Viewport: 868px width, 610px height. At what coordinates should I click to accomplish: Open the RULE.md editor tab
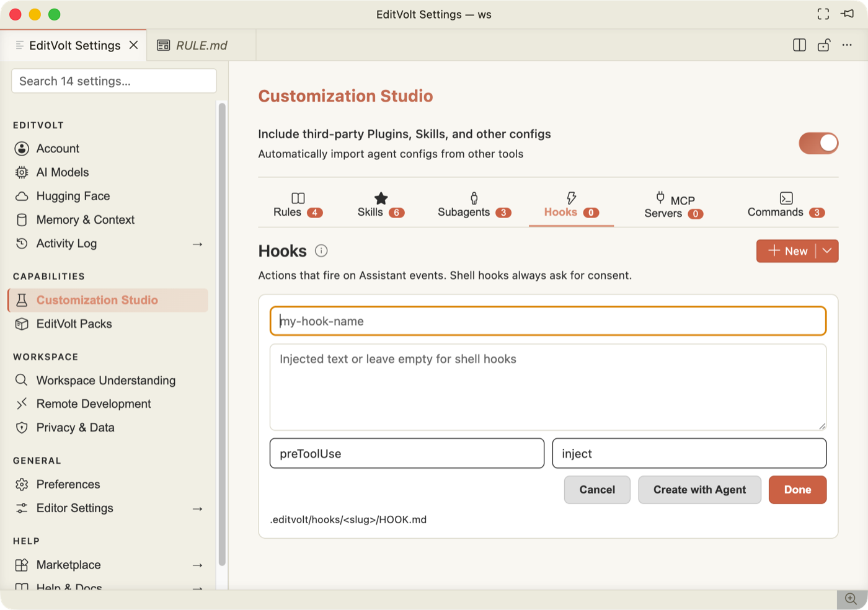click(201, 45)
